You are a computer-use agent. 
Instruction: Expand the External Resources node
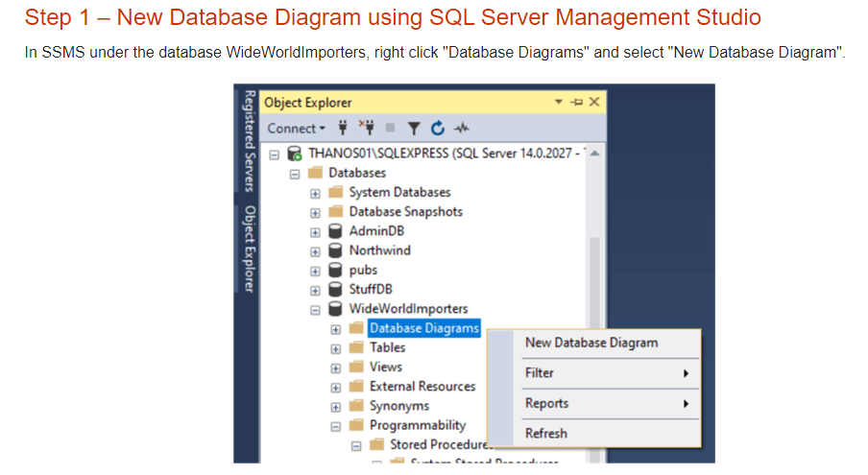335,388
